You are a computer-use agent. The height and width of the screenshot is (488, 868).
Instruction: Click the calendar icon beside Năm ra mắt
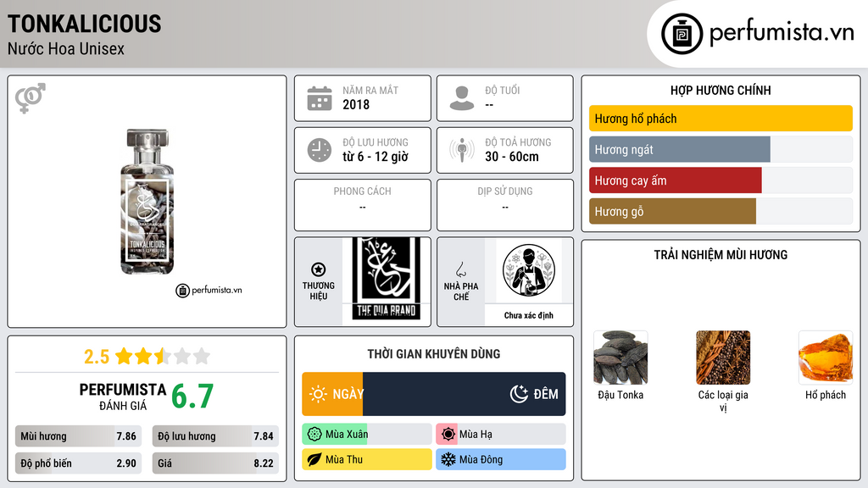pyautogui.click(x=320, y=98)
